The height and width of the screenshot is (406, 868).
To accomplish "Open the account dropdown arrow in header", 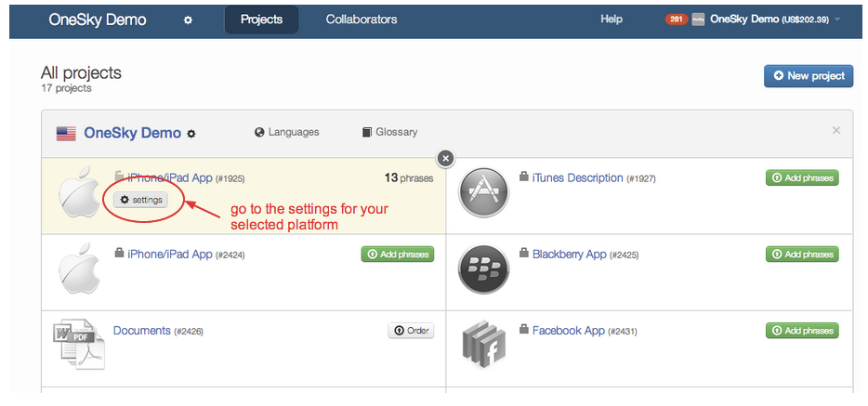I will point(837,20).
